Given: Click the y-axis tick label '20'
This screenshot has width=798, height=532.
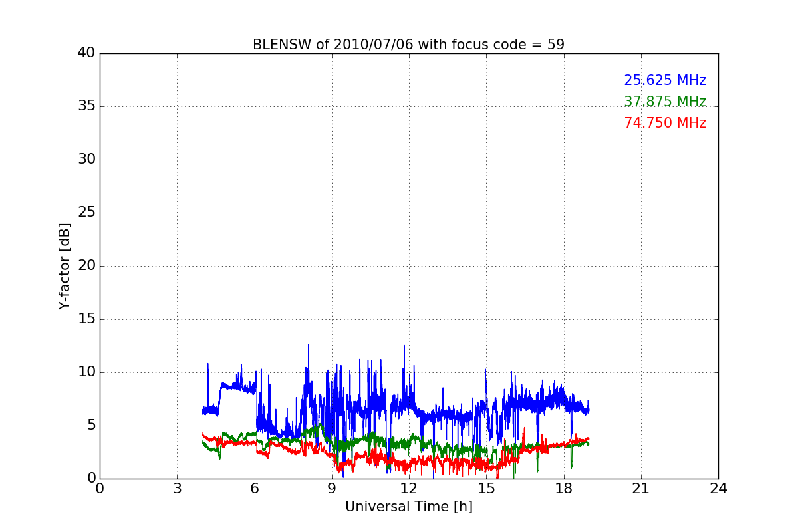Looking at the screenshot, I should coord(86,266).
